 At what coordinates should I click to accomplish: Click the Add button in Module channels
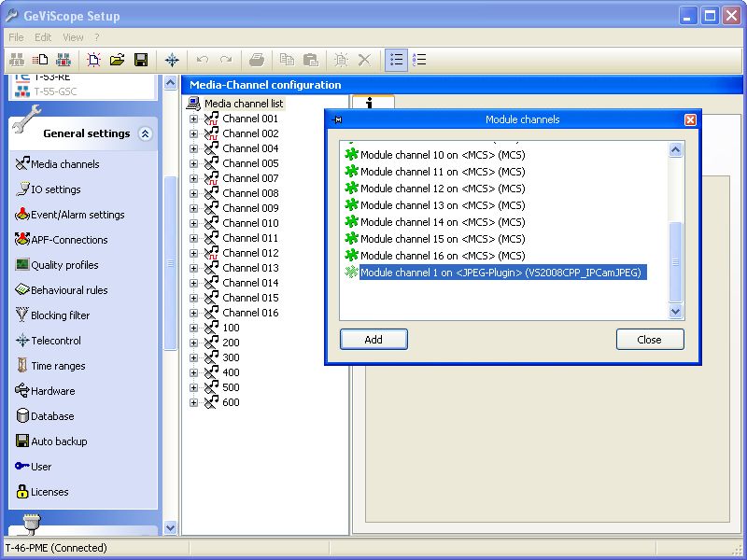pos(373,340)
